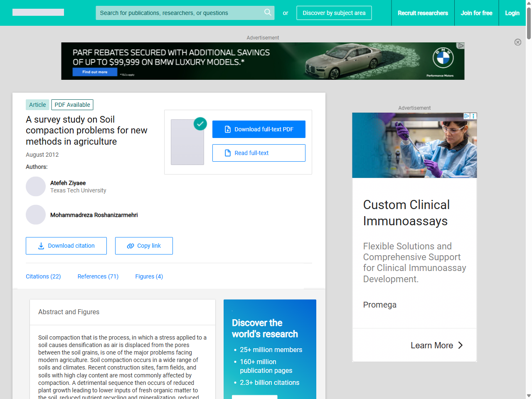Dismiss the advertisement with the X icon
The width and height of the screenshot is (532, 399).
coord(518,42)
